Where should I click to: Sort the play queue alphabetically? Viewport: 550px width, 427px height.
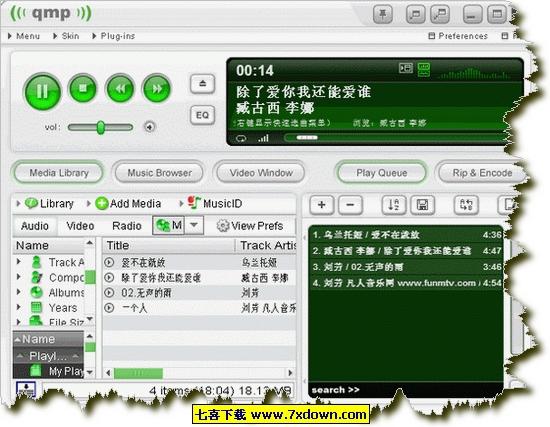[x=394, y=205]
